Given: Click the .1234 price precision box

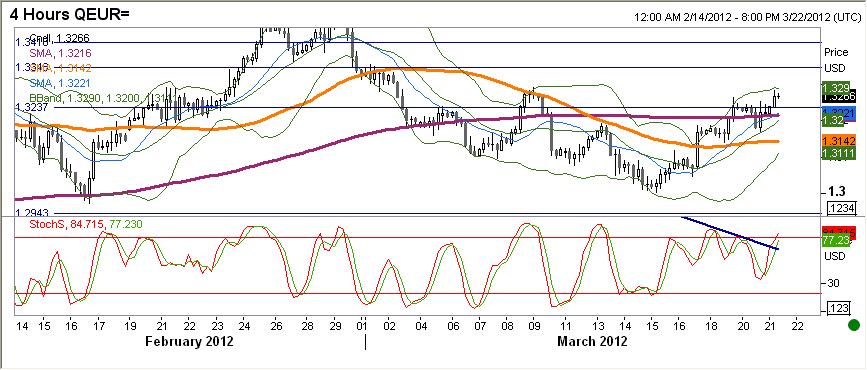Looking at the screenshot, I should 842,208.
